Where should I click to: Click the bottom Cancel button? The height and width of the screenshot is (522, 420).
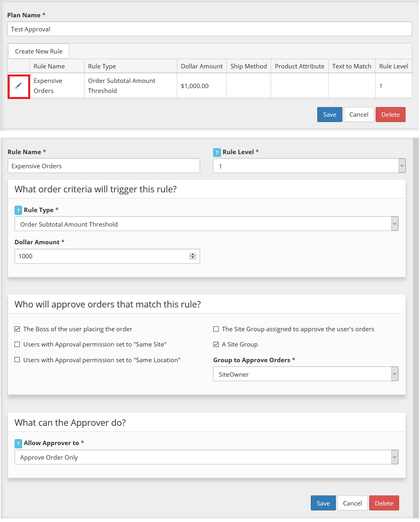click(x=352, y=503)
